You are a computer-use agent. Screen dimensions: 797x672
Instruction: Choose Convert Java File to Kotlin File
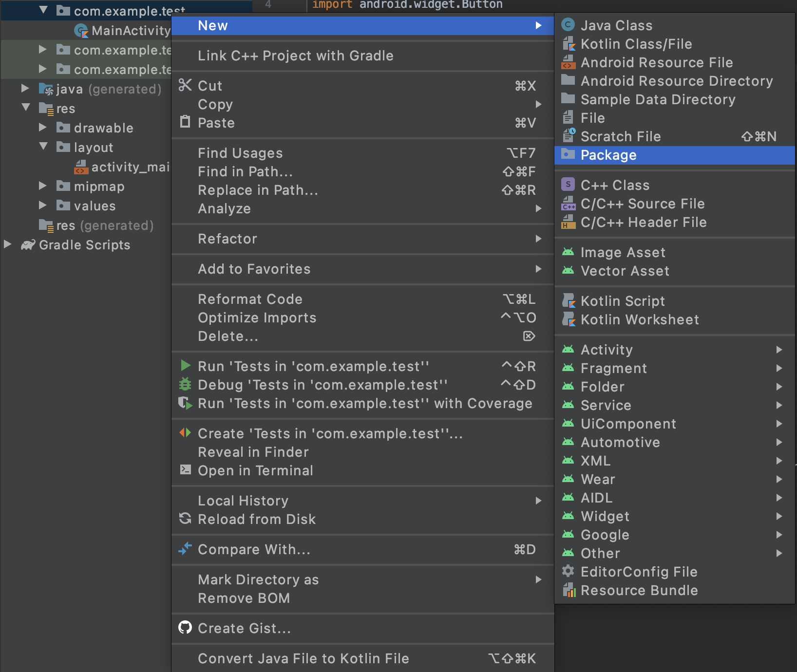362,658
